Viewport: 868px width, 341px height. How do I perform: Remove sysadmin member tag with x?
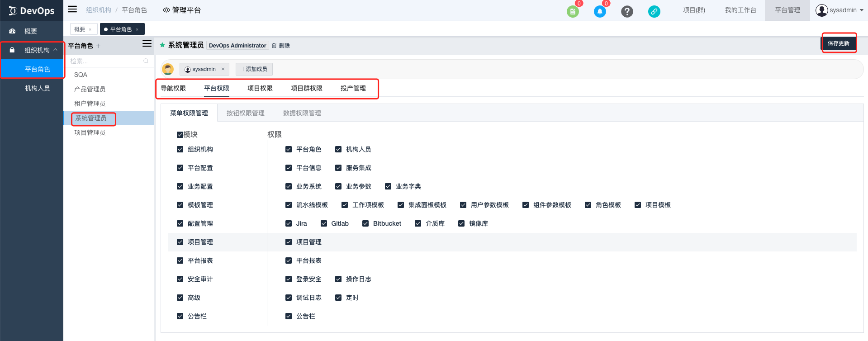pos(223,69)
